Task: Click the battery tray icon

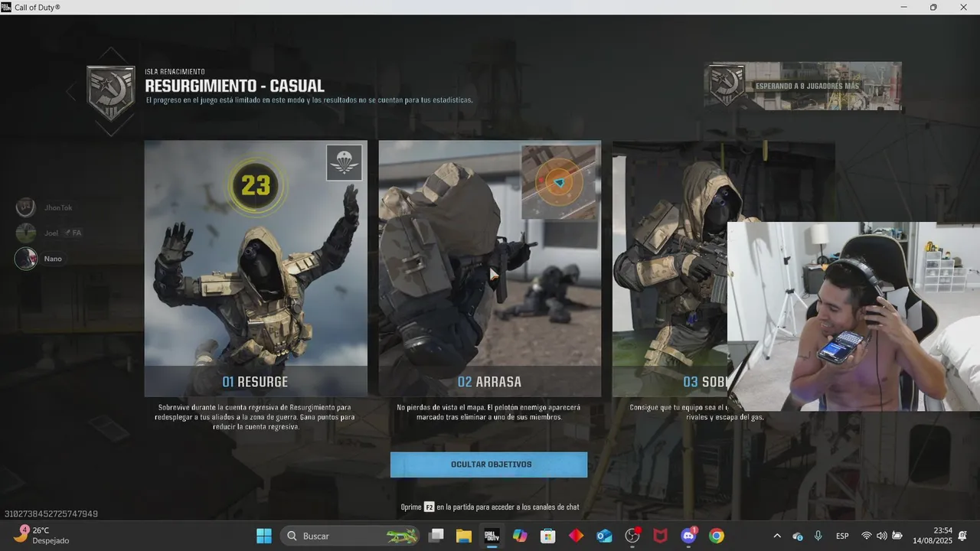Action: tap(897, 536)
